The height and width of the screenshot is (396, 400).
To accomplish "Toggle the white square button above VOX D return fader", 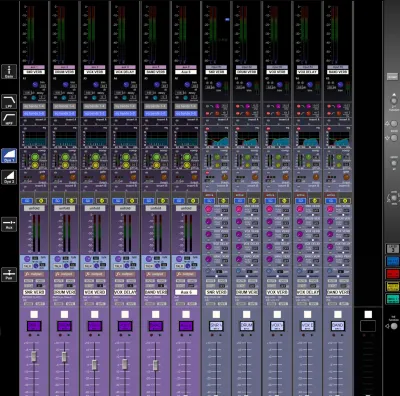I will [308, 314].
